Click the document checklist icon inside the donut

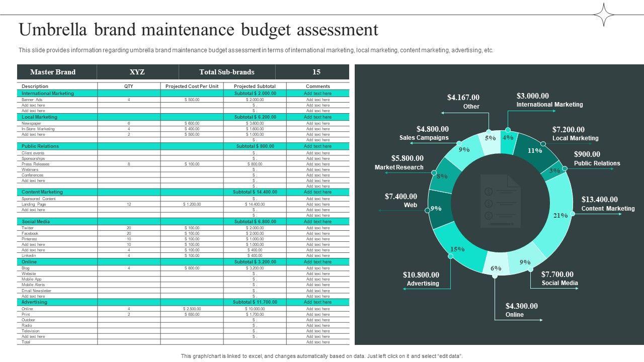[x=500, y=201]
